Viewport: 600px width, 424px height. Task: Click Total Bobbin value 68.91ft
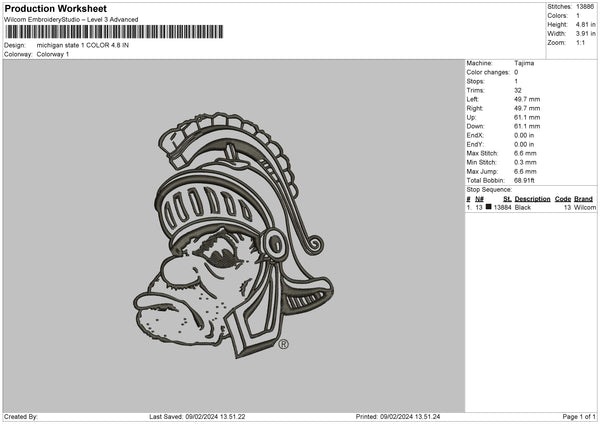(524, 180)
